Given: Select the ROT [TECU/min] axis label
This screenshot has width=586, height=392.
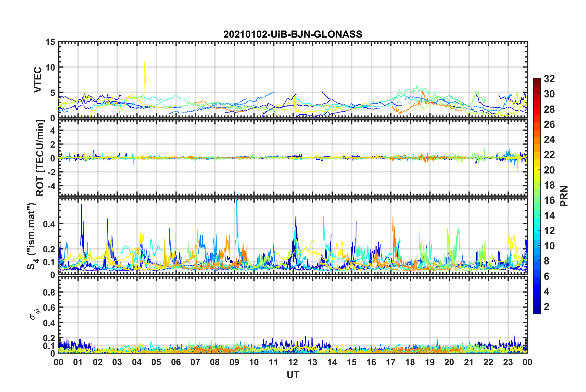Looking at the screenshot, I should pyautogui.click(x=40, y=158).
